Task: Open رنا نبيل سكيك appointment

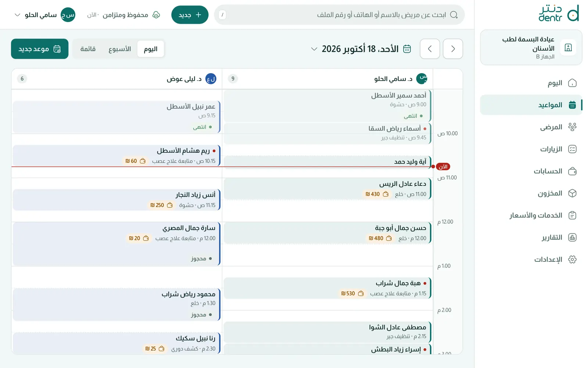Action: click(x=116, y=343)
